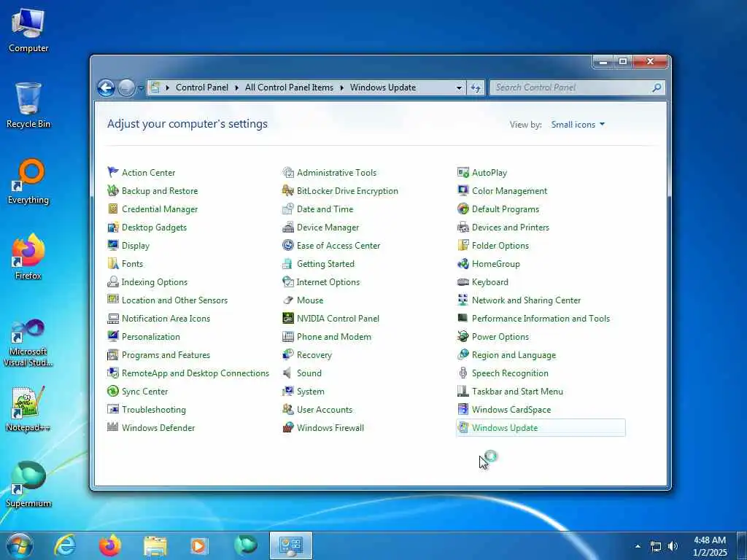The height and width of the screenshot is (560, 747).
Task: Select the Notepad++ desktop shortcut
Action: [28, 409]
